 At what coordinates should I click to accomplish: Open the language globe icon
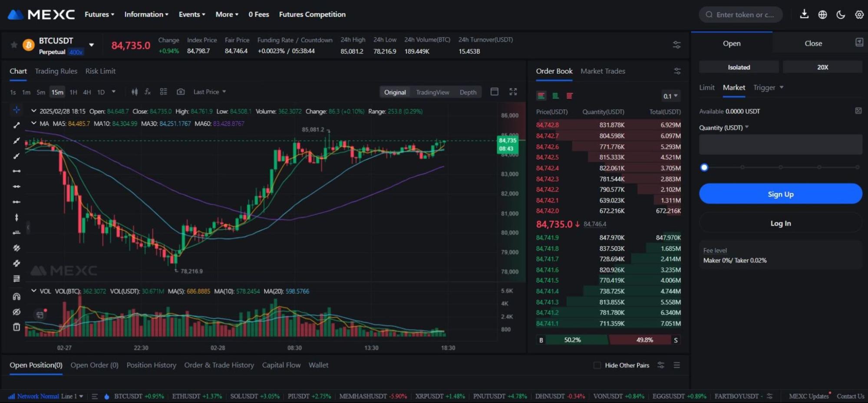click(822, 15)
